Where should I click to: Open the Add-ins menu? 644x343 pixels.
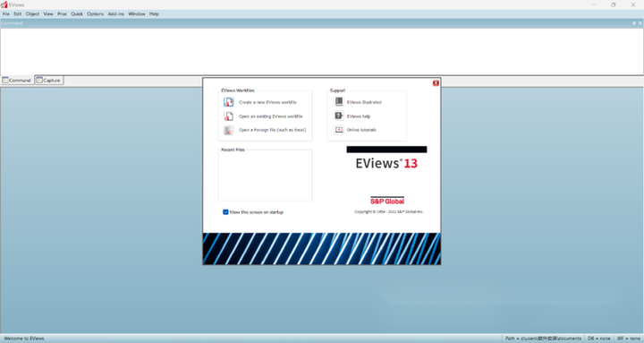(115, 14)
